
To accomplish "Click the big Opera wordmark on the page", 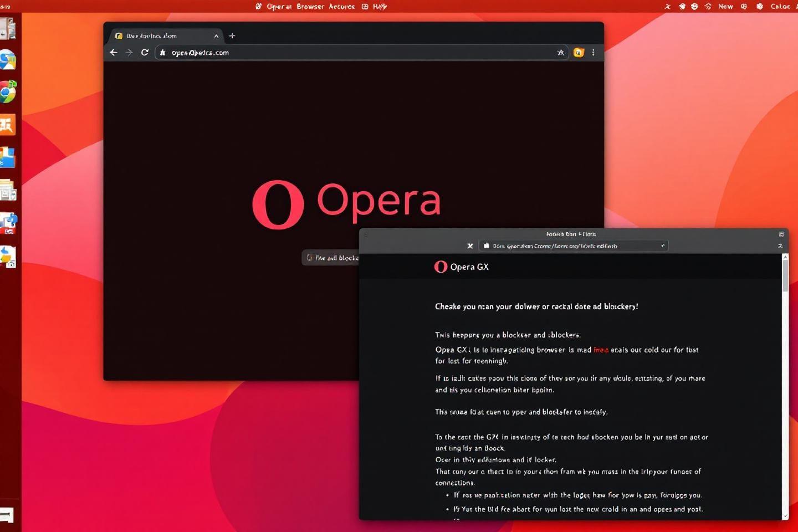I will coord(379,202).
